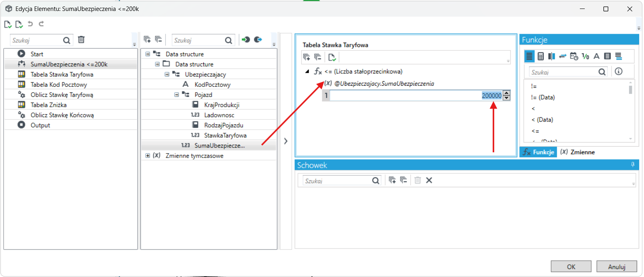
Task: Filter Funkcje by calculator math category
Action: pos(541,56)
